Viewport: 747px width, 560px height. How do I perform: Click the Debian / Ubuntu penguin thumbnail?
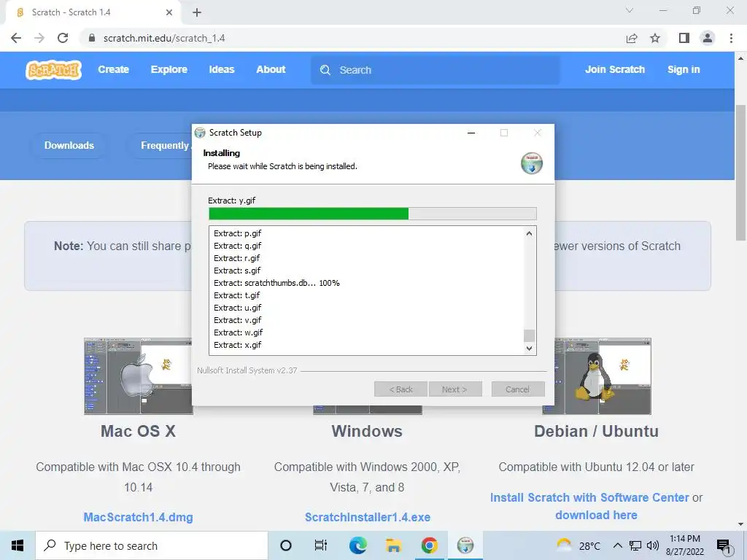[603, 376]
